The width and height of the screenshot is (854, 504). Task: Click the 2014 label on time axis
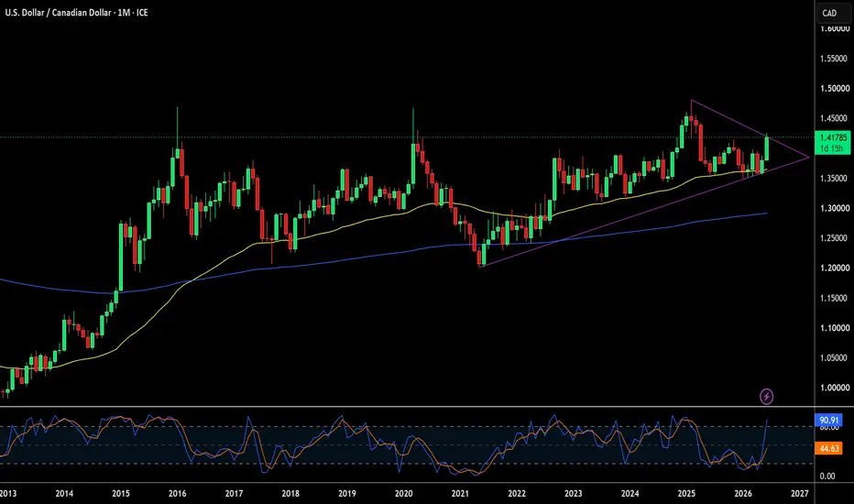coord(64,494)
